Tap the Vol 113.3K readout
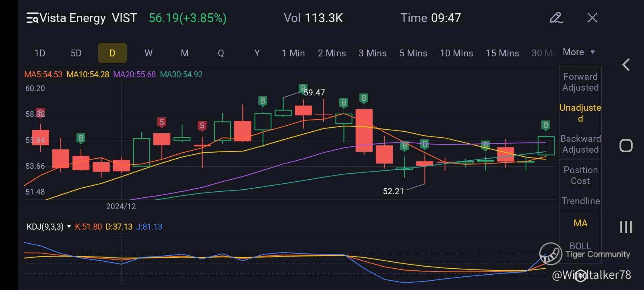Image resolution: width=644 pixels, height=290 pixels. [313, 18]
